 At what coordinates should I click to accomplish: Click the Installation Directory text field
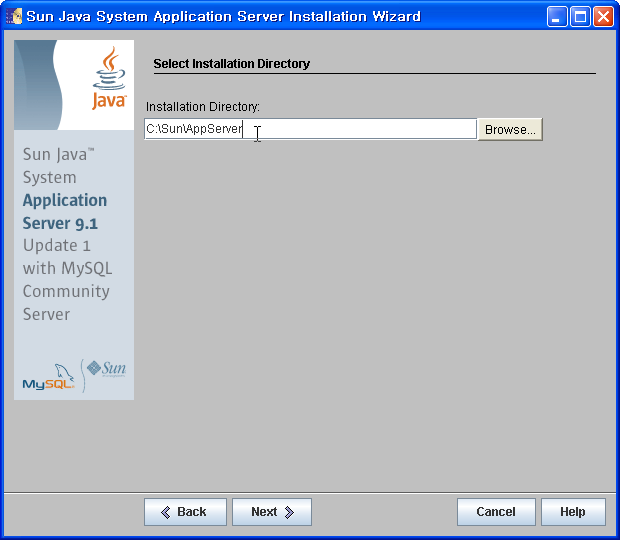pyautogui.click(x=310, y=129)
